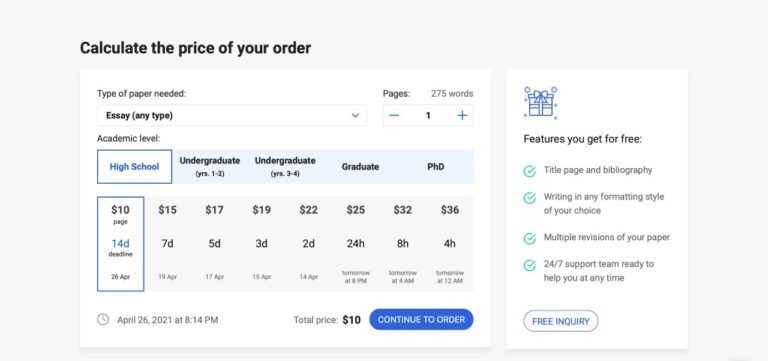This screenshot has width=768, height=361.
Task: Choose the $36 4h deadline option
Action: [450, 244]
